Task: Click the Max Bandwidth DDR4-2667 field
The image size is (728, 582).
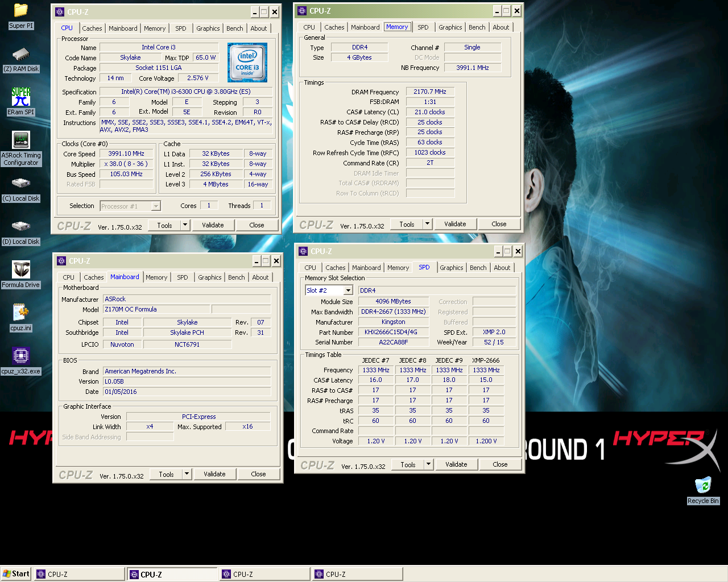Action: pyautogui.click(x=394, y=311)
